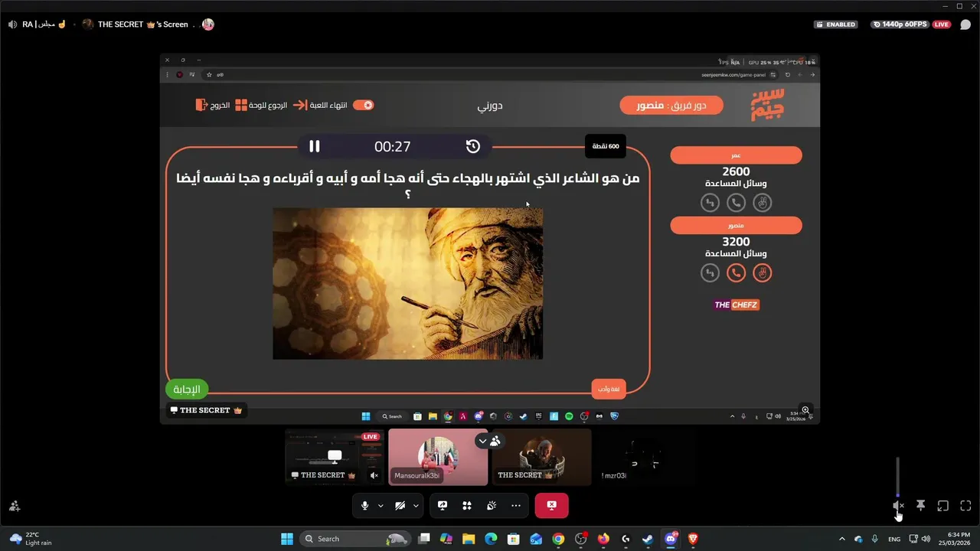Open camera options dropdown arrow
This screenshot has height=551, width=980.
point(416,506)
